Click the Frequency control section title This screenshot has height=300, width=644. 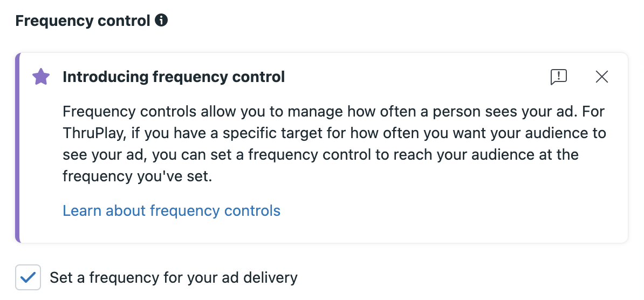[x=83, y=21]
